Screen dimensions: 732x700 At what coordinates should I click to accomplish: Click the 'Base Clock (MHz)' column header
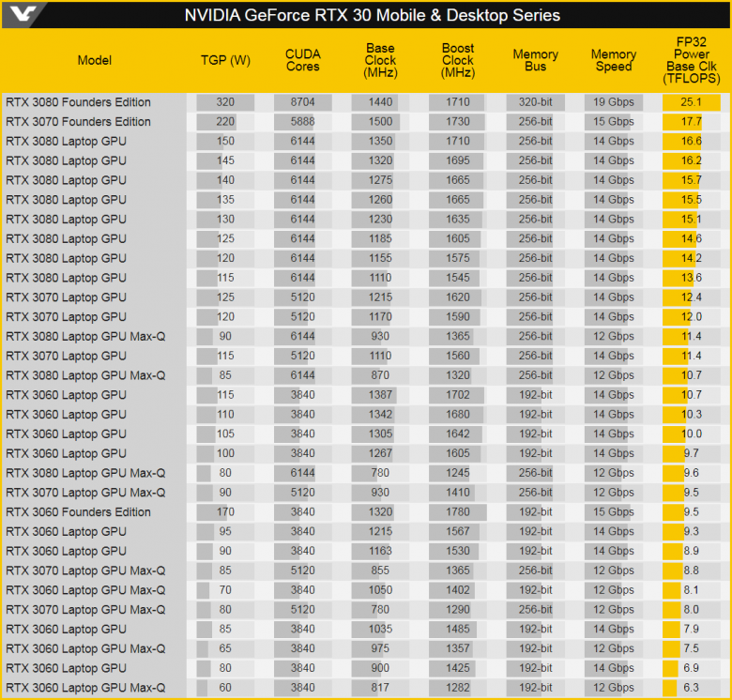pyautogui.click(x=380, y=60)
